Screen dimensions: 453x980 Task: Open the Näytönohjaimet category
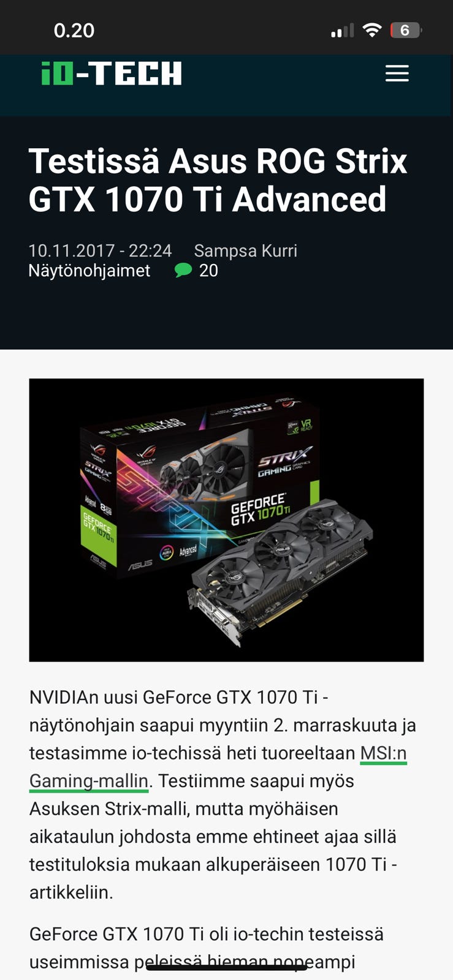point(89,270)
